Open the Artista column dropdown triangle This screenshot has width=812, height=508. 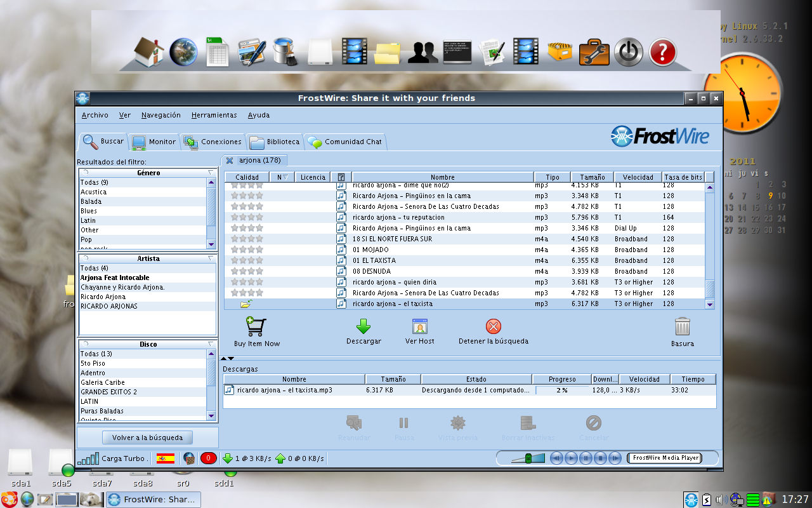pyautogui.click(x=211, y=258)
